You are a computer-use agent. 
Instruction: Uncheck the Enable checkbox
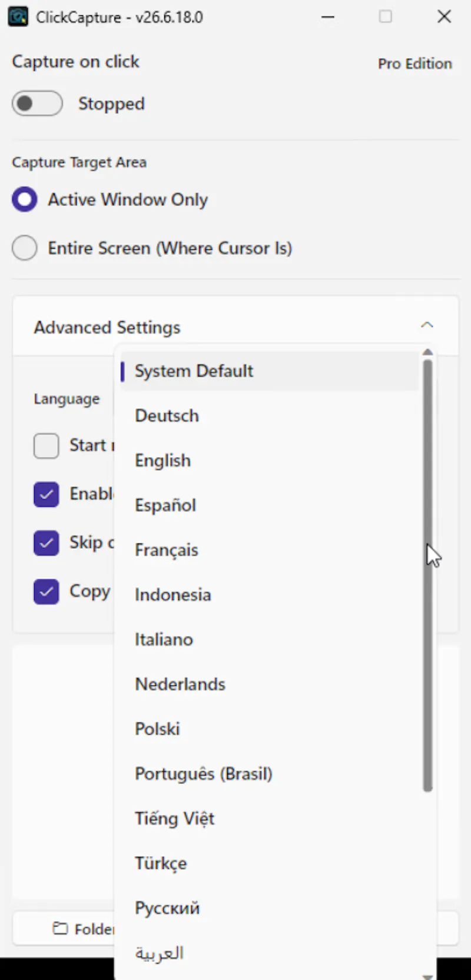[46, 494]
